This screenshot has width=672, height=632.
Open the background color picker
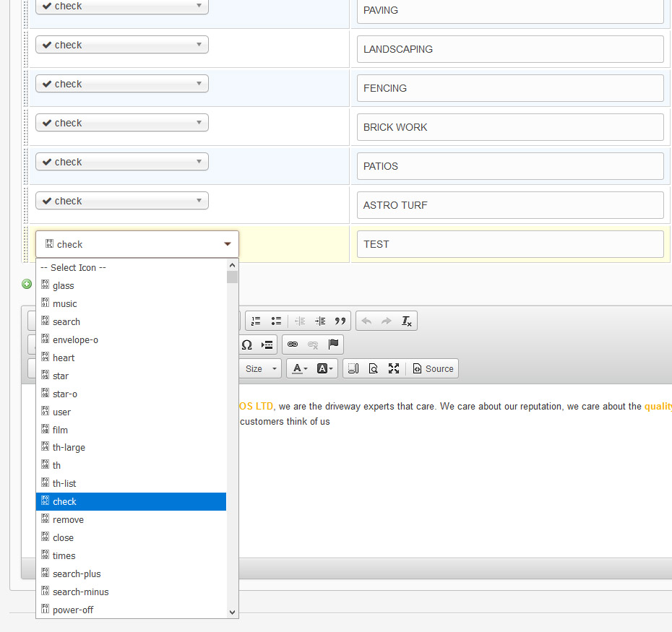[x=324, y=368]
